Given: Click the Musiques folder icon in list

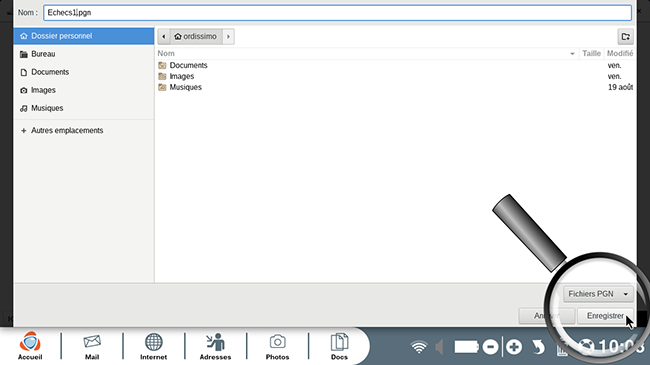Looking at the screenshot, I should [162, 88].
